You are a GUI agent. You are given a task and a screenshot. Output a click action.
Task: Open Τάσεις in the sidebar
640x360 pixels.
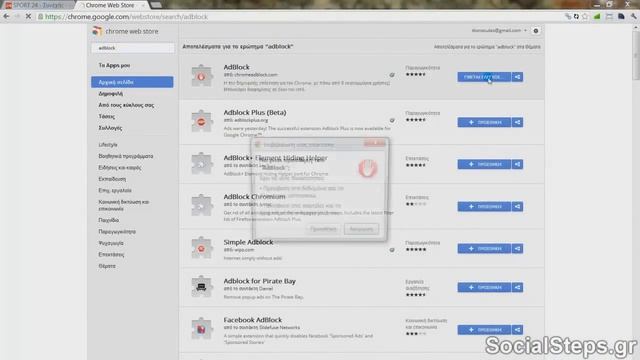click(107, 116)
